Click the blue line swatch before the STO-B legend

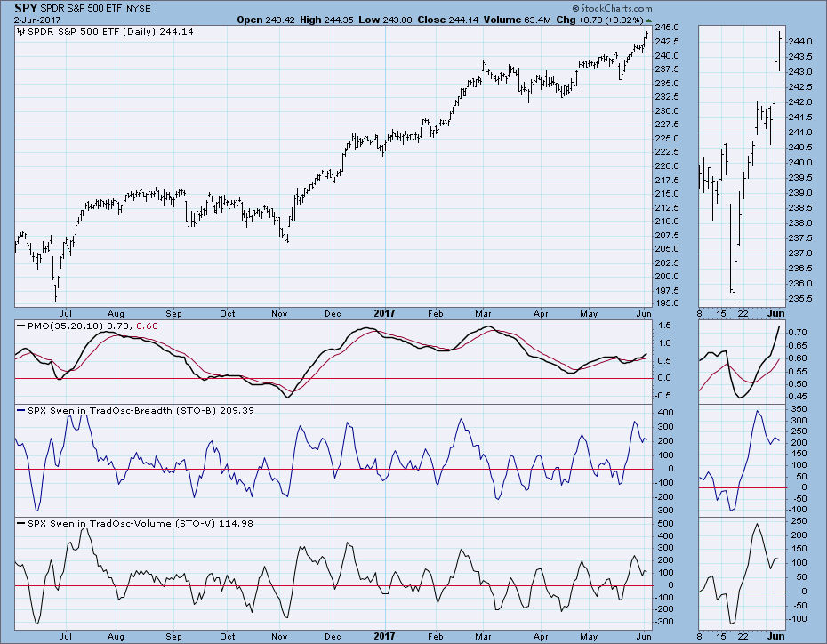click(21, 410)
